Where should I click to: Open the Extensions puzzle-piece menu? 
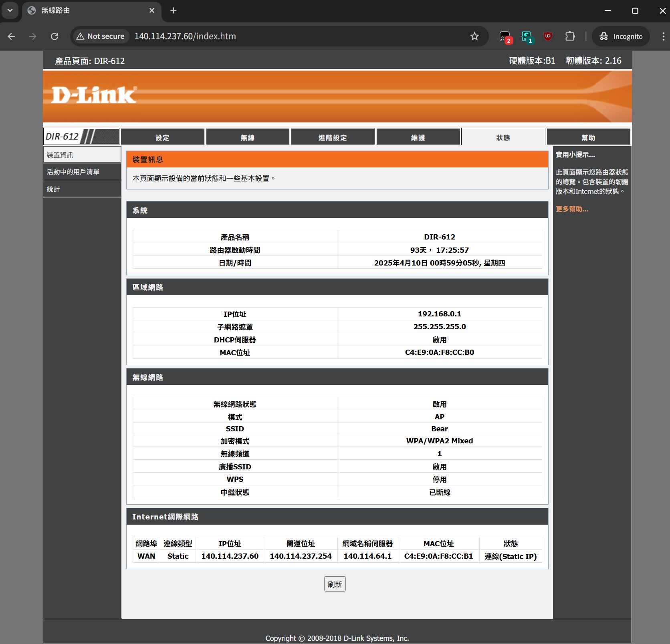(x=570, y=36)
